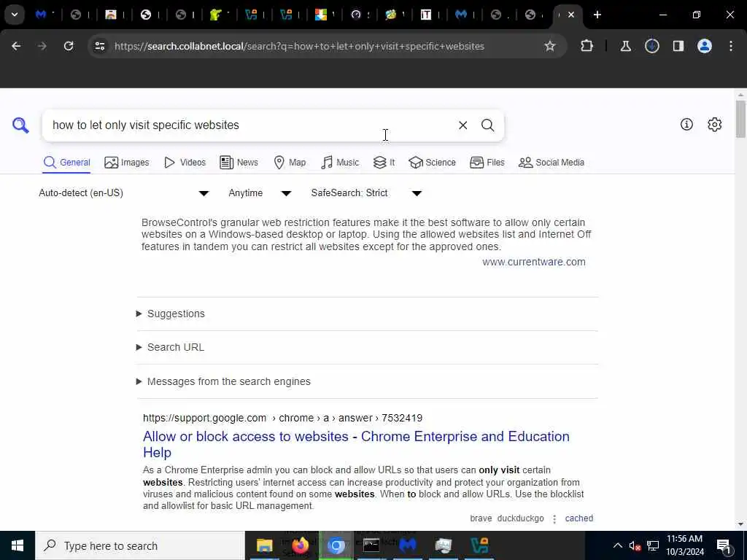Switch to the Images category

tap(127, 163)
